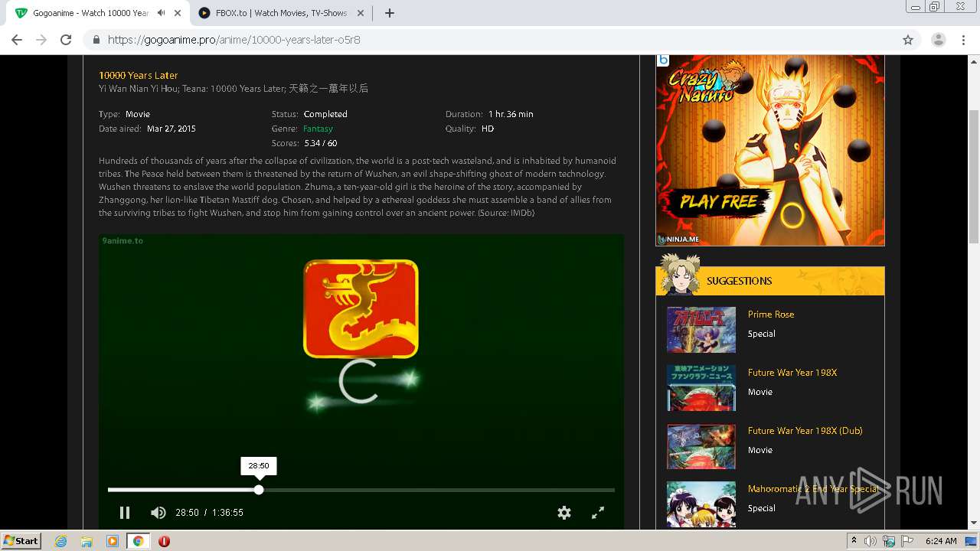Viewport: 980px width, 551px height.
Task: Click the Chrome taskbar icon
Action: (138, 541)
